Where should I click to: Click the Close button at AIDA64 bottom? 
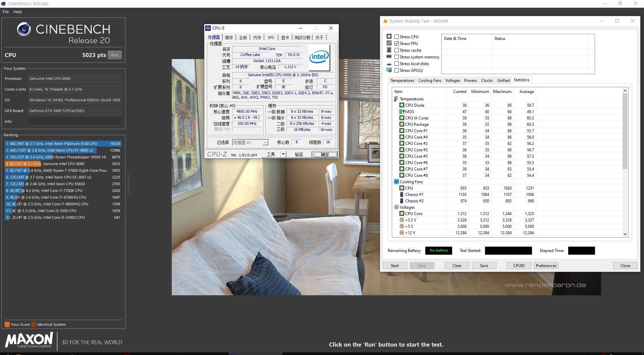tap(625, 266)
